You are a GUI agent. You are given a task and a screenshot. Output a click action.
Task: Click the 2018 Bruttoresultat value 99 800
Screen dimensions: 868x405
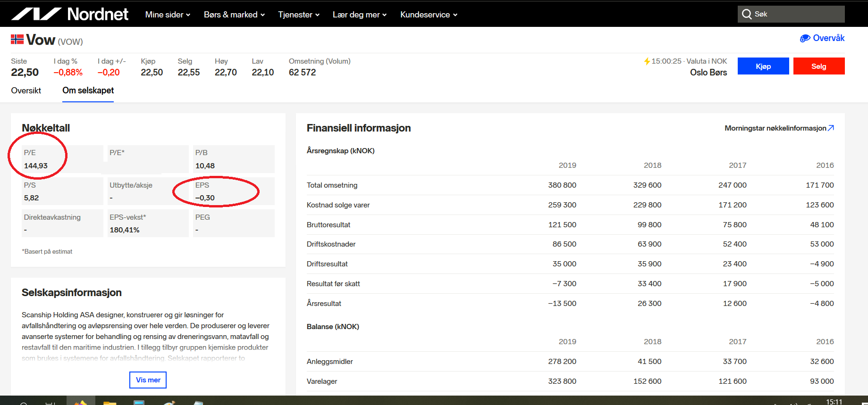click(x=649, y=225)
